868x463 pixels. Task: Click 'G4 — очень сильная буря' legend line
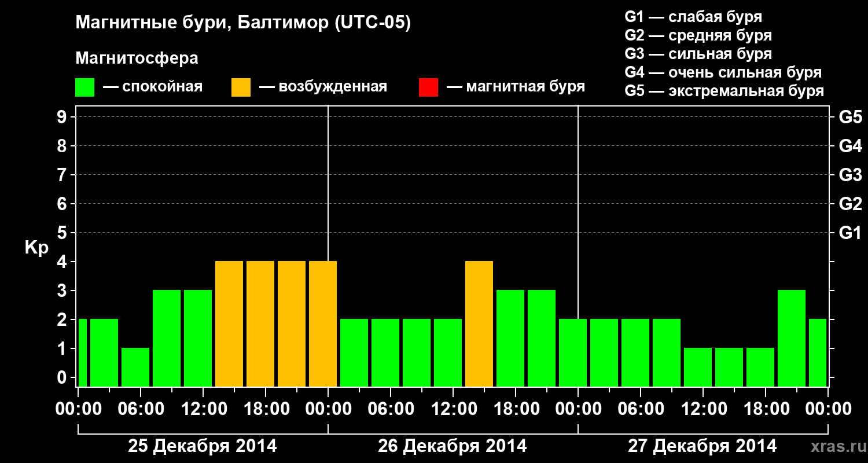click(723, 72)
